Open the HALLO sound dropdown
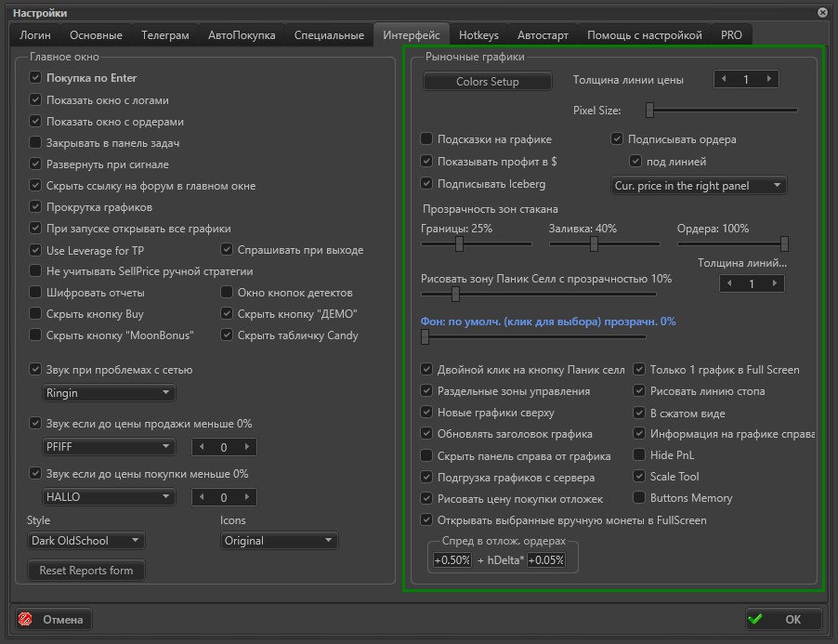This screenshot has width=838, height=644. tap(109, 497)
